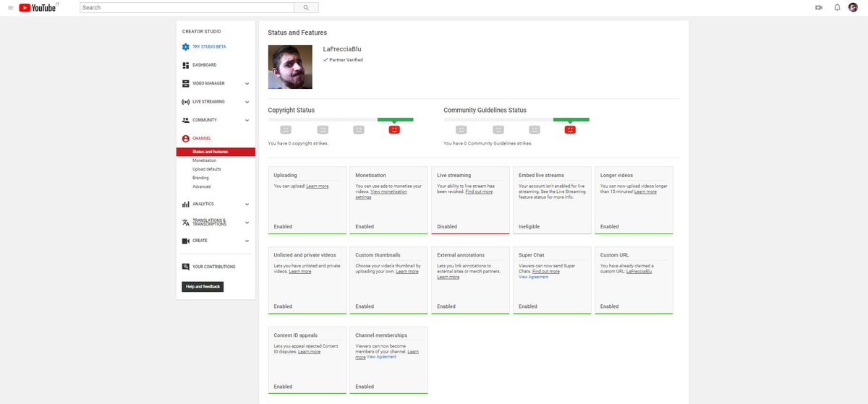Click the channel profile picture thumbnail
Screen dimensions: 868x404
click(290, 66)
